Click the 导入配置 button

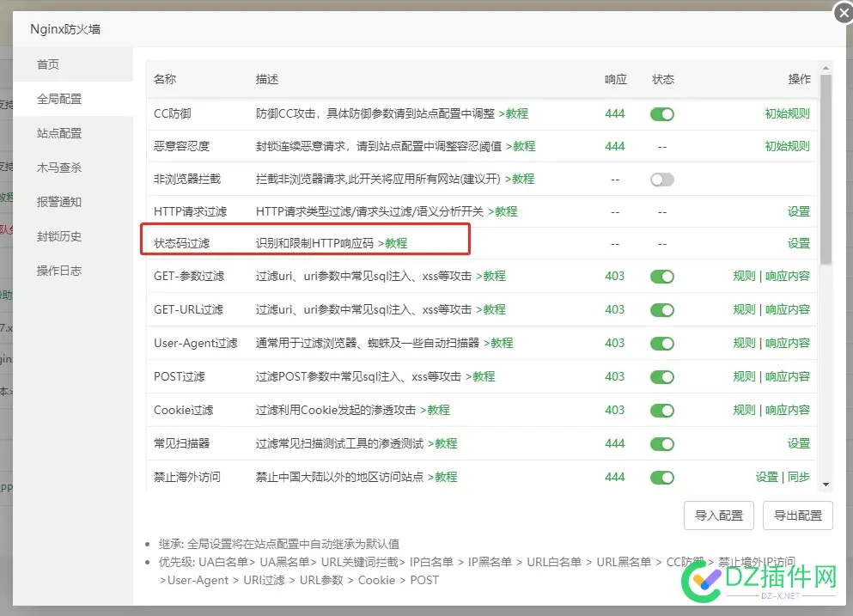(x=718, y=515)
